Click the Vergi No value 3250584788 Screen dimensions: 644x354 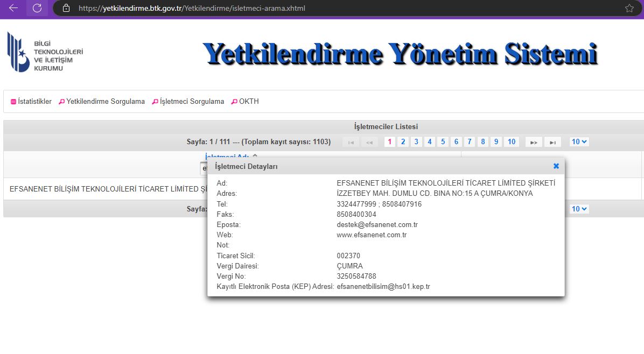coord(356,277)
